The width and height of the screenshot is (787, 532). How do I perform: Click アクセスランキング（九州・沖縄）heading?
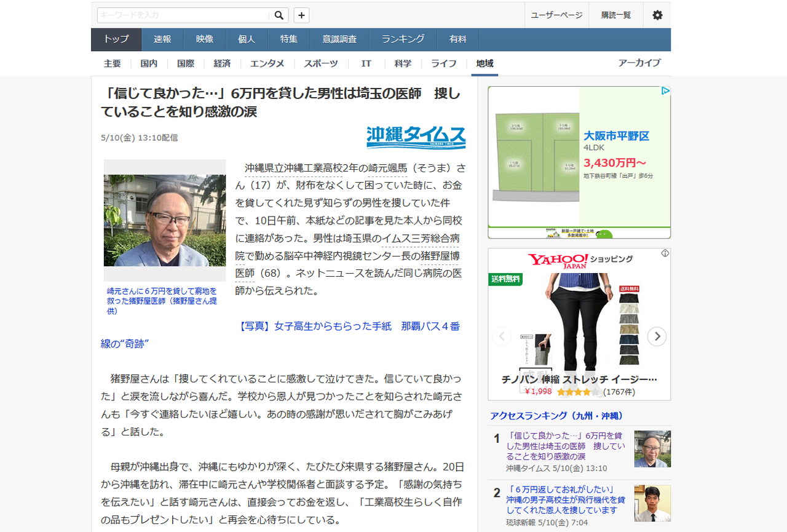556,416
